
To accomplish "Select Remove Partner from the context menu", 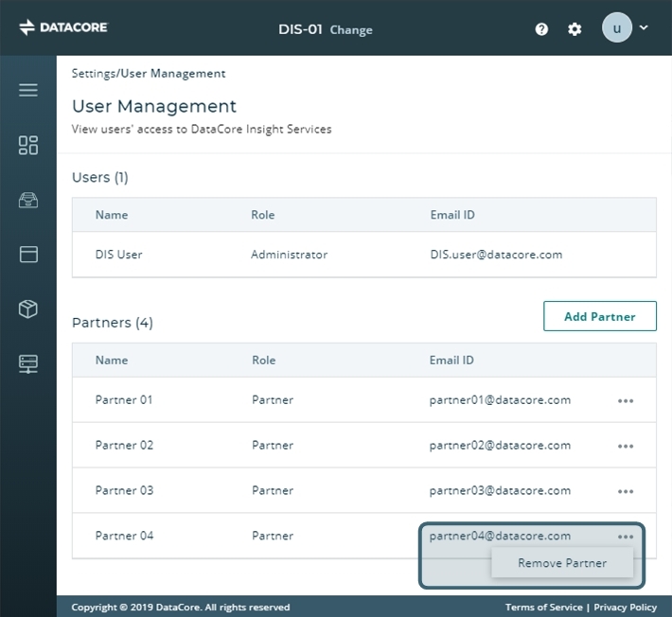I will 562,563.
